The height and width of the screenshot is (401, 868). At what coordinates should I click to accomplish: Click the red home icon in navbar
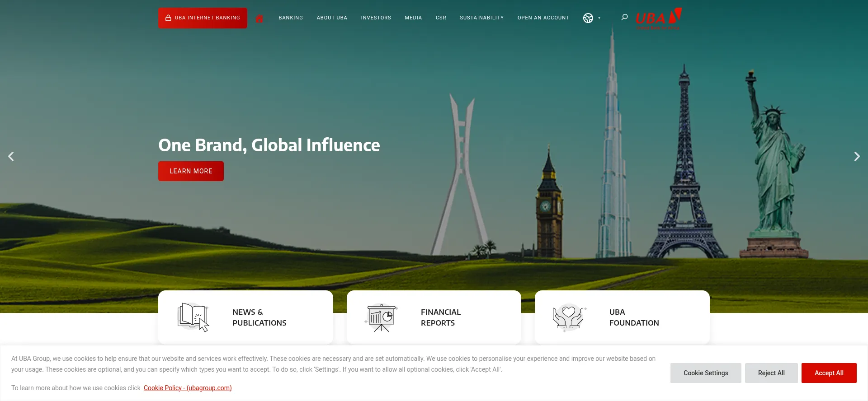(x=259, y=19)
